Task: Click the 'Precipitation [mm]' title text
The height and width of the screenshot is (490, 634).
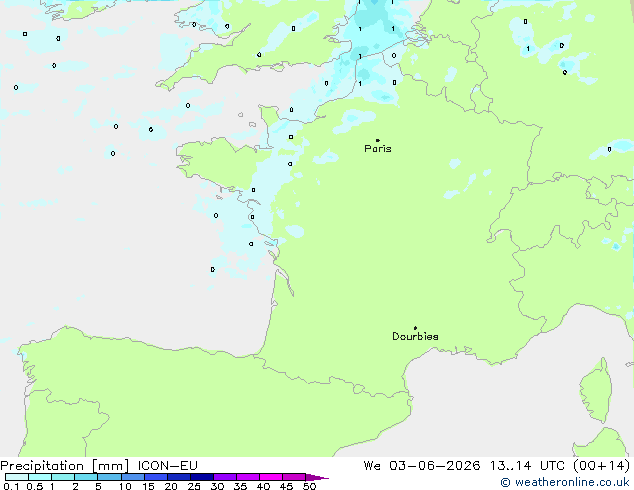Action: coord(65,466)
